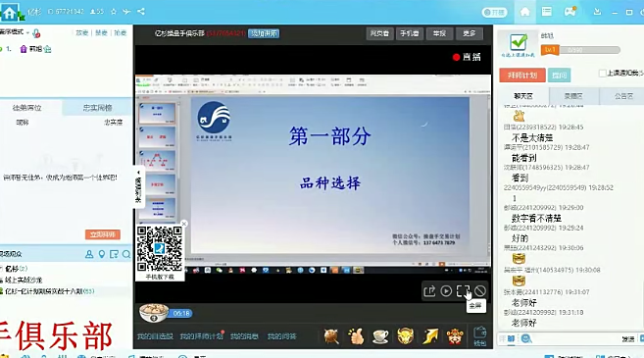Click the red 拜师计划 button
This screenshot has height=358, width=644.
click(x=522, y=76)
